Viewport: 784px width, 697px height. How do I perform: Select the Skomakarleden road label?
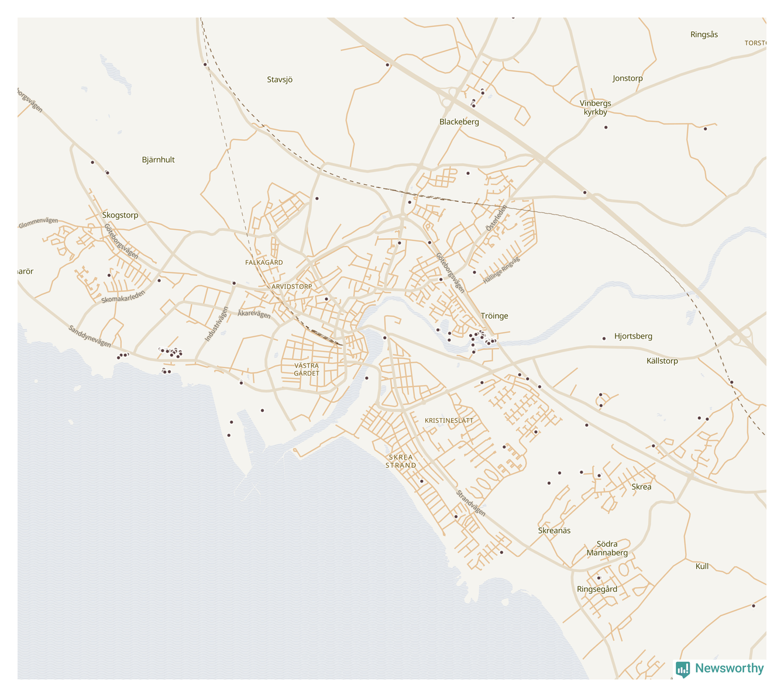coord(123,296)
